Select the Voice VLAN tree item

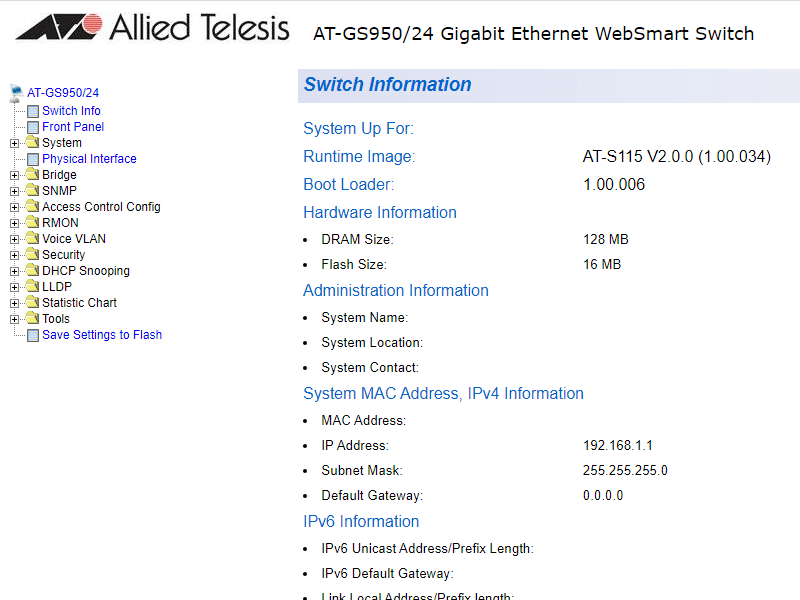coord(74,239)
